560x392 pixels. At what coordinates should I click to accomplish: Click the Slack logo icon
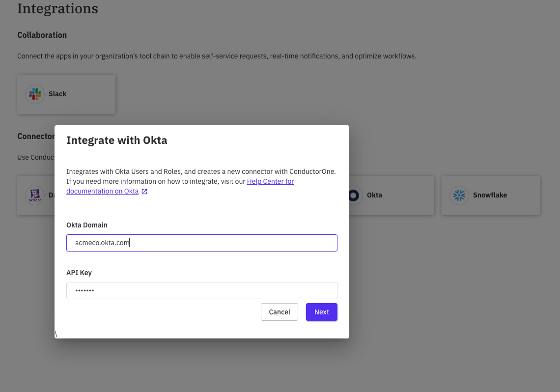pyautogui.click(x=35, y=94)
